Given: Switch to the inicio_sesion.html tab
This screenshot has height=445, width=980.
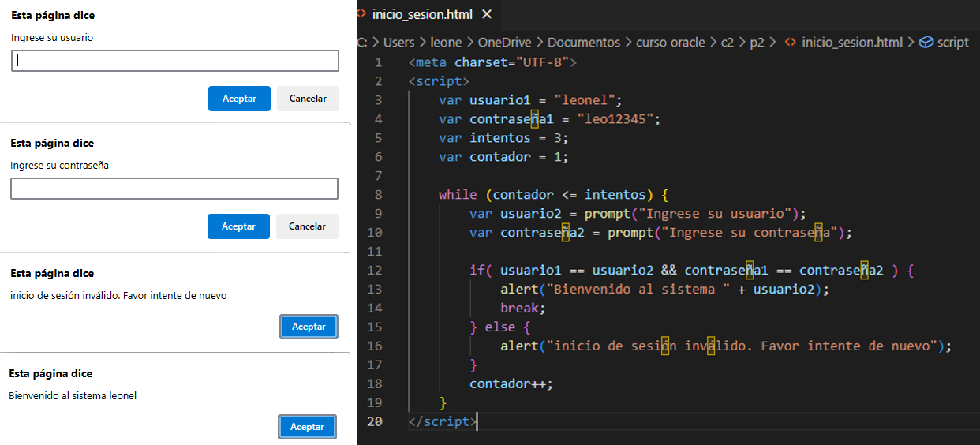Looking at the screenshot, I should click(x=421, y=14).
